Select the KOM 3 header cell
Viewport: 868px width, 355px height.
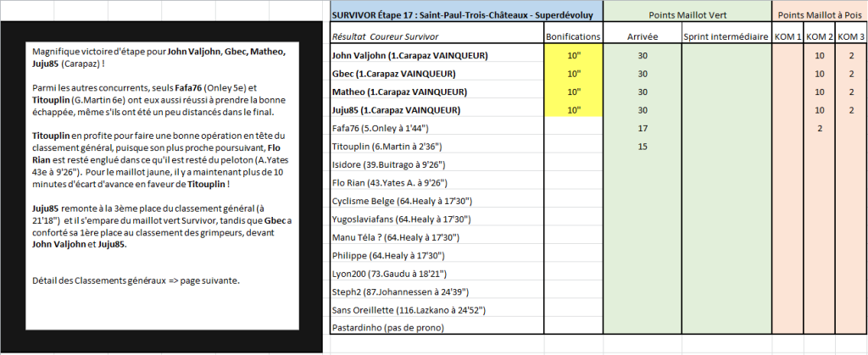(850, 37)
